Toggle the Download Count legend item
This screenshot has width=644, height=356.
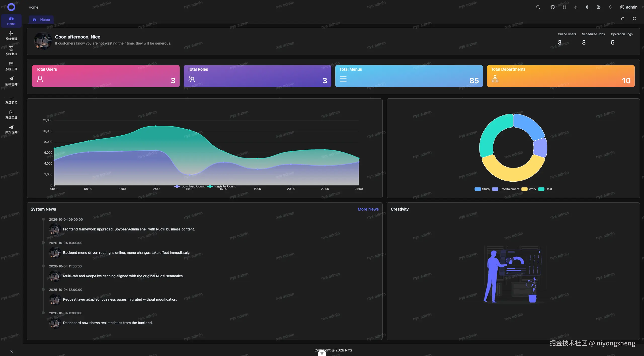[x=189, y=186]
